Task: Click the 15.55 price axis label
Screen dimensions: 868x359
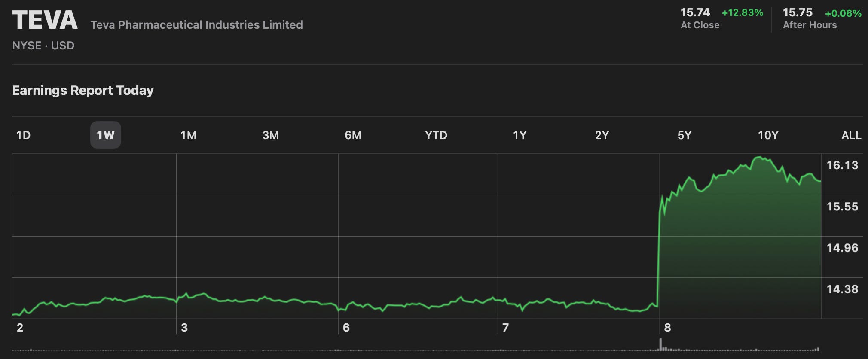Action: click(842, 207)
